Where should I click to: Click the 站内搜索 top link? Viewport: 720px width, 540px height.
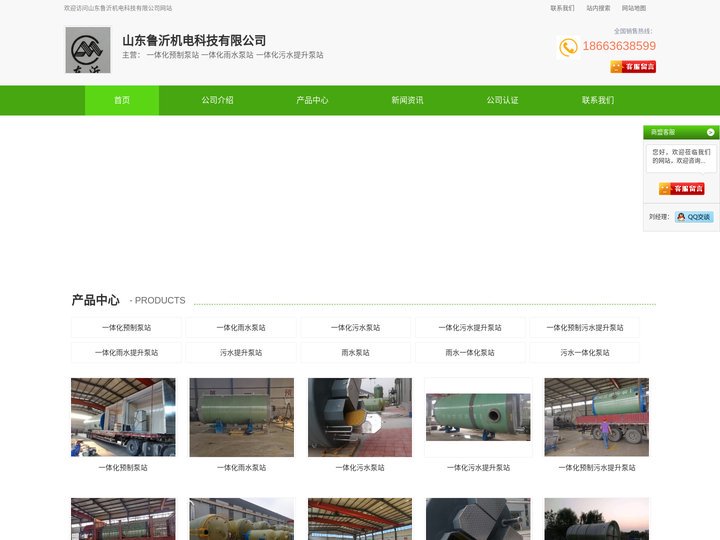click(x=598, y=8)
